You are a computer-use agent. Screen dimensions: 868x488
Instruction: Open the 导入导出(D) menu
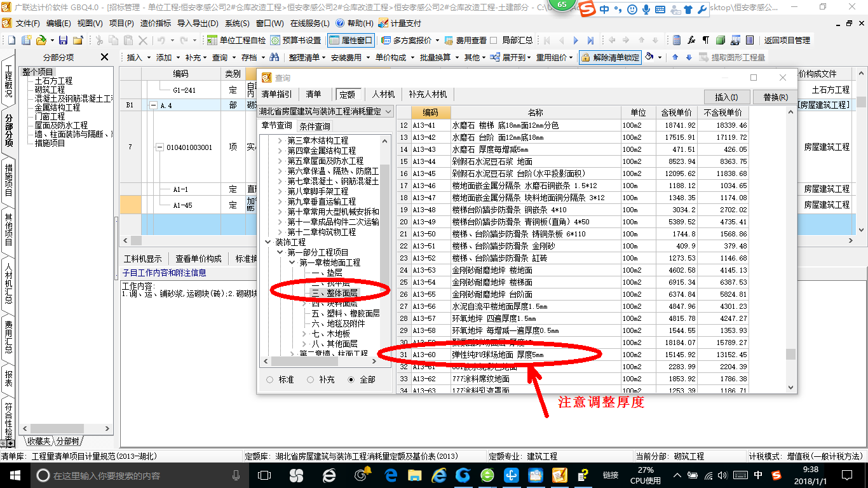(198, 23)
